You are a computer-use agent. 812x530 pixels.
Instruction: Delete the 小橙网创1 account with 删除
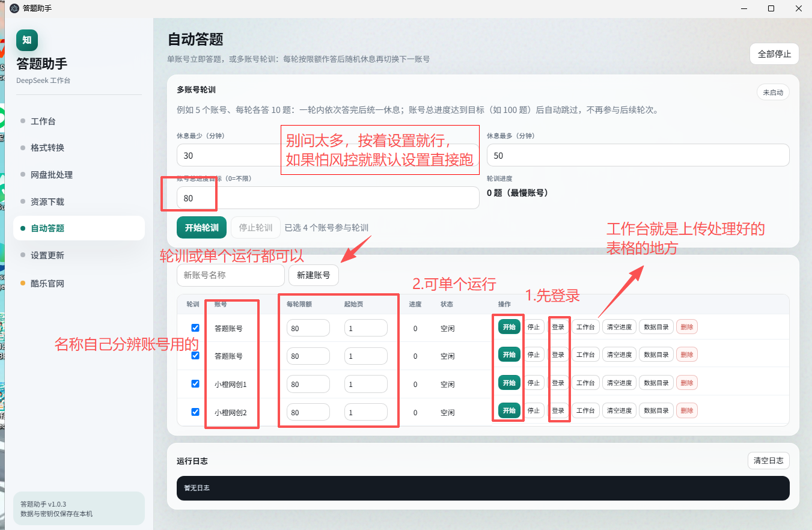click(687, 383)
